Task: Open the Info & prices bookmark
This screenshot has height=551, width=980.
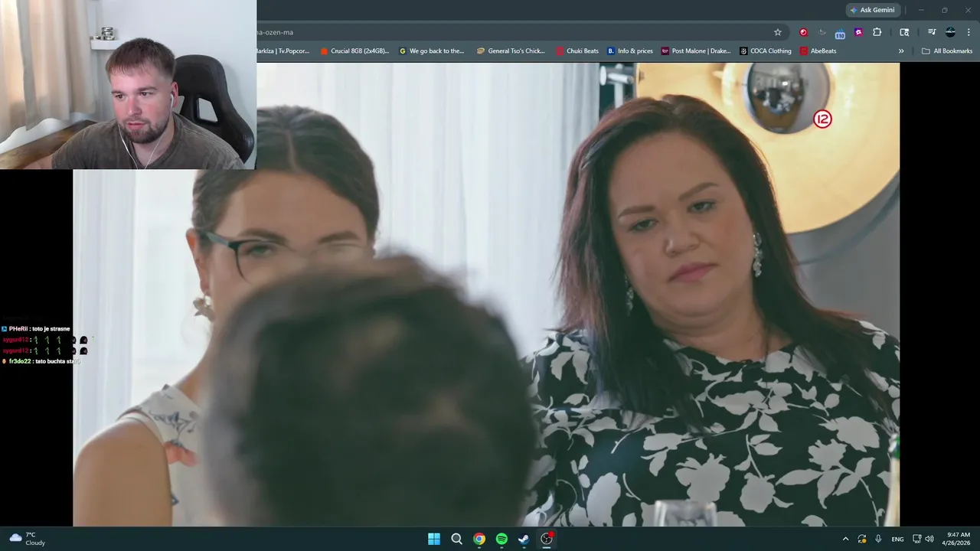Action: tap(630, 51)
